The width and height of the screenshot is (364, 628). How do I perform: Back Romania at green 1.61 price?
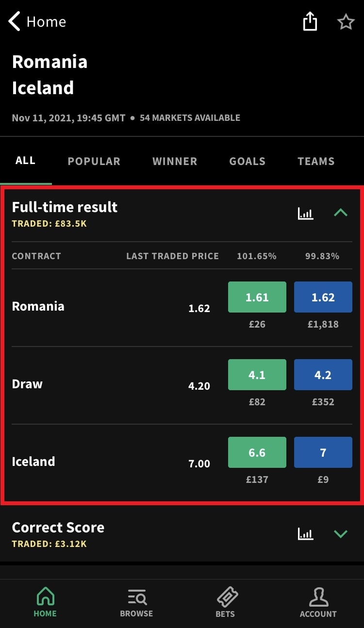[x=257, y=297]
